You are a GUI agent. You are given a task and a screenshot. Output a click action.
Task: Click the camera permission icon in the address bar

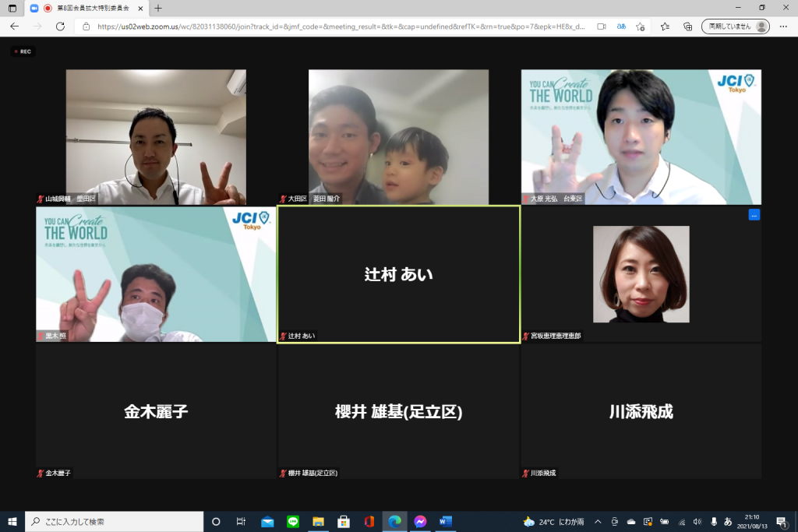click(x=601, y=26)
